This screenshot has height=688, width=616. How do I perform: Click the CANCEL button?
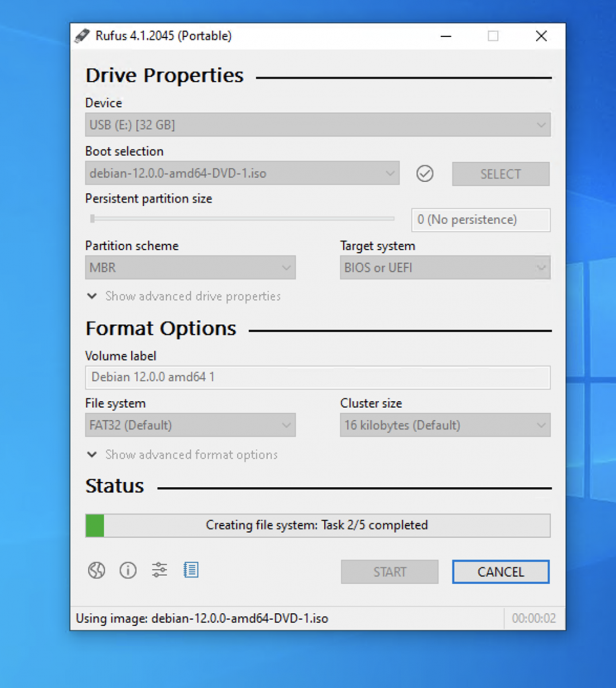click(501, 572)
